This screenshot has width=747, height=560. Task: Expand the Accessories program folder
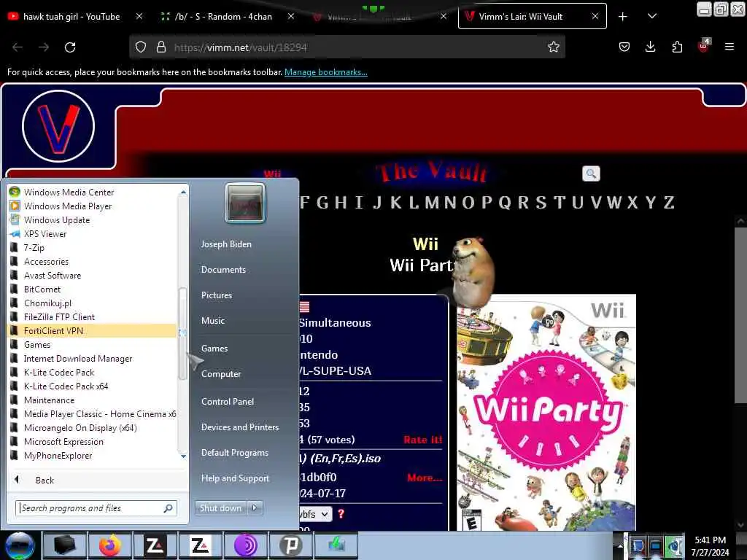(46, 262)
